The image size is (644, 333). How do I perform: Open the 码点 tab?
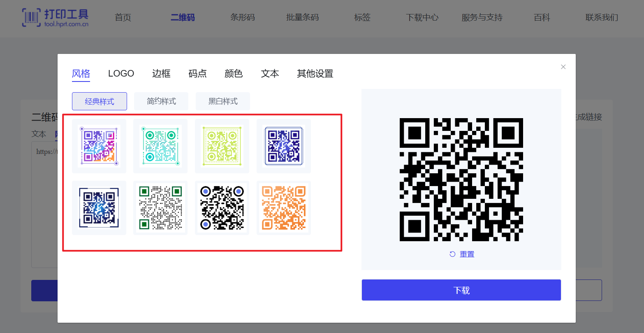click(197, 74)
